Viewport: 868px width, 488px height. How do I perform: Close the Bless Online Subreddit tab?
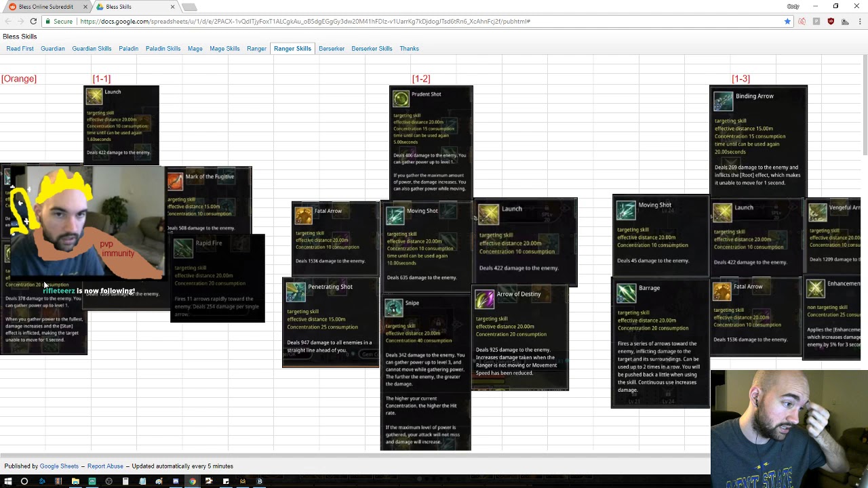[x=85, y=7]
